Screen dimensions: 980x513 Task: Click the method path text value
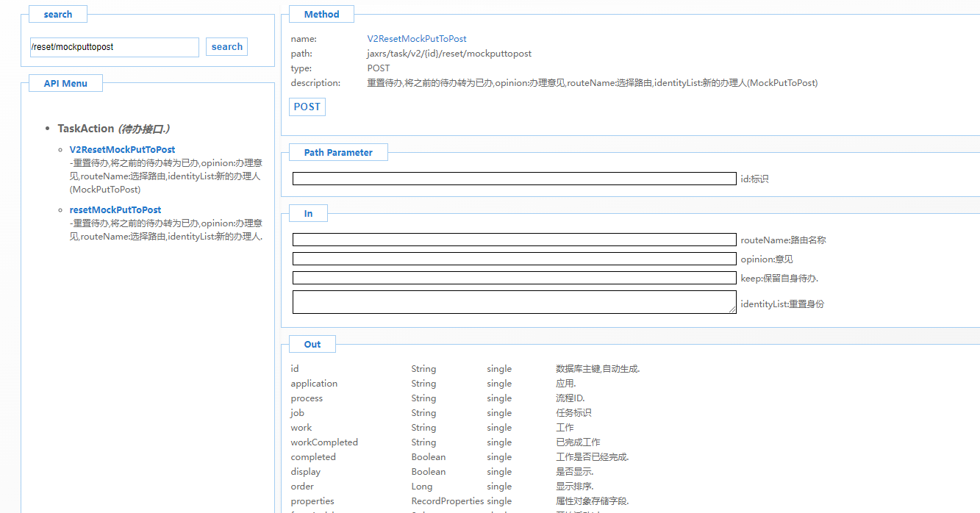[x=448, y=54]
